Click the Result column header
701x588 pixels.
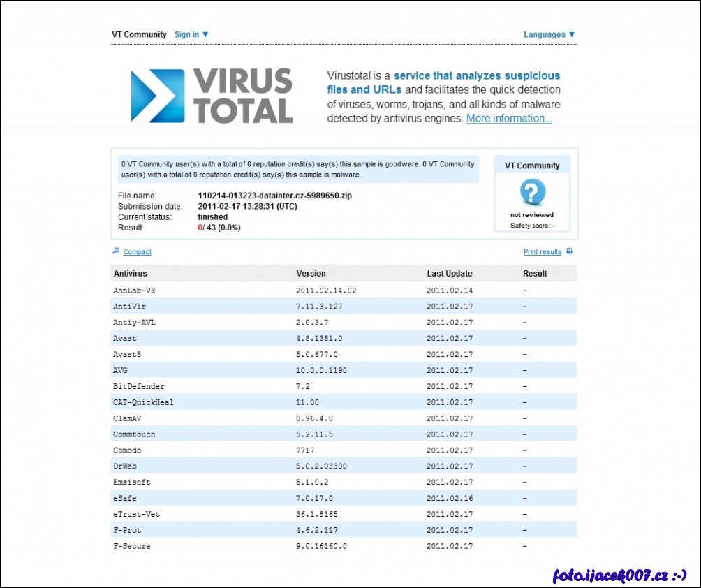click(x=535, y=274)
